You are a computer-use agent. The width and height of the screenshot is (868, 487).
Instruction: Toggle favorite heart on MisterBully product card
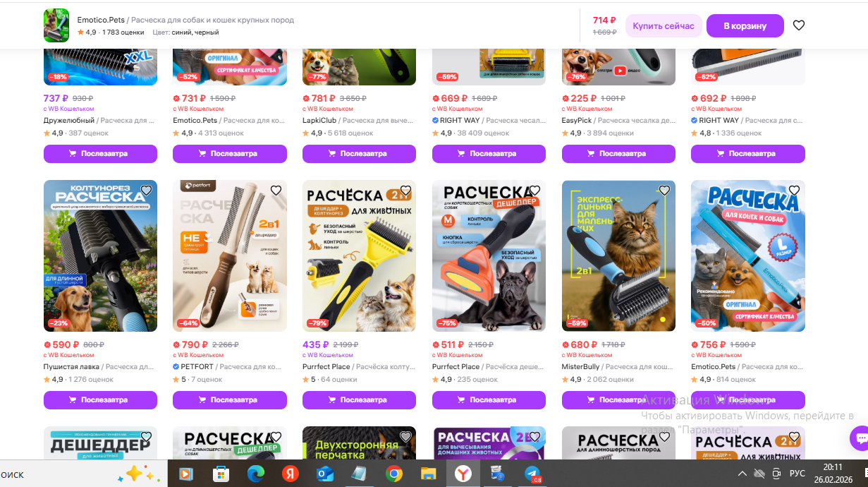(x=664, y=191)
